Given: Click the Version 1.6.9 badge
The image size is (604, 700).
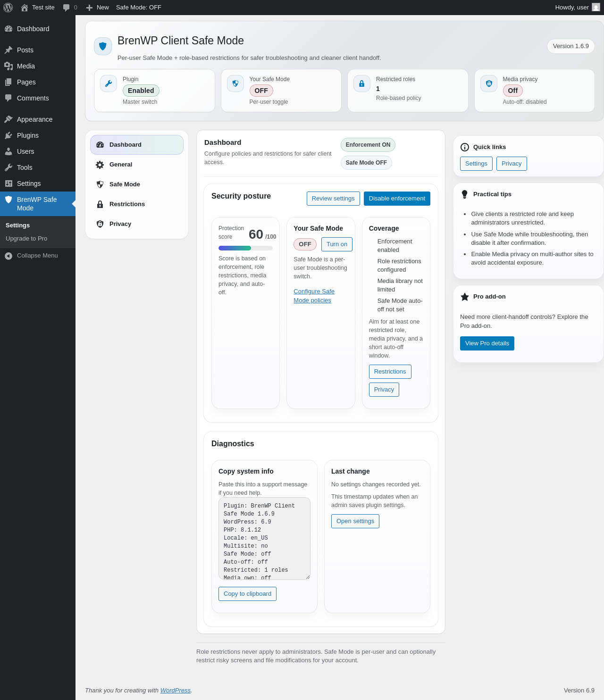Looking at the screenshot, I should click(x=571, y=46).
